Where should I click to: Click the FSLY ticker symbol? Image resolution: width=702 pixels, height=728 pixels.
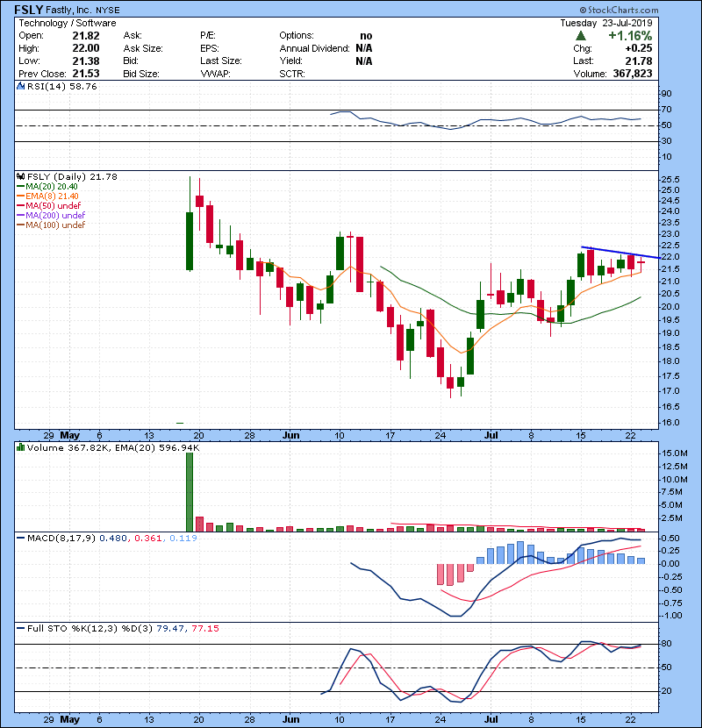pos(29,10)
